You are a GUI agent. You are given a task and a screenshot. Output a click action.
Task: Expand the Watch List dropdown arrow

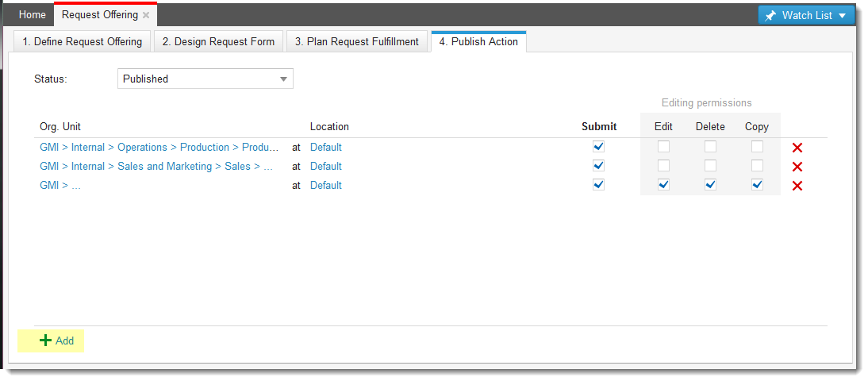click(x=842, y=16)
